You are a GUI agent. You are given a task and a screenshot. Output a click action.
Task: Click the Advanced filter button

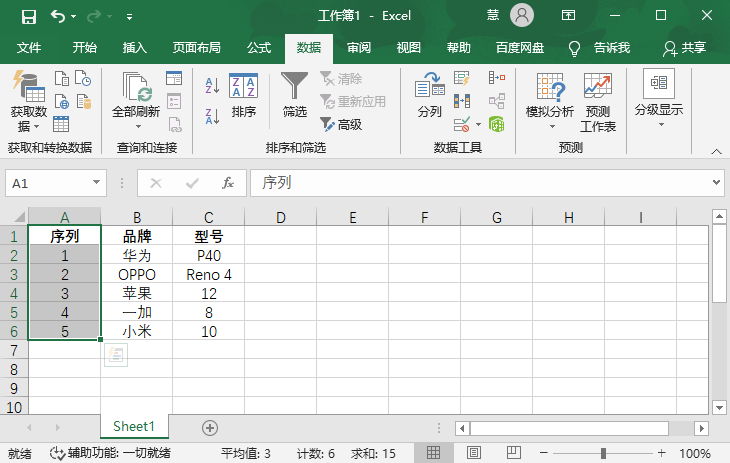point(341,124)
